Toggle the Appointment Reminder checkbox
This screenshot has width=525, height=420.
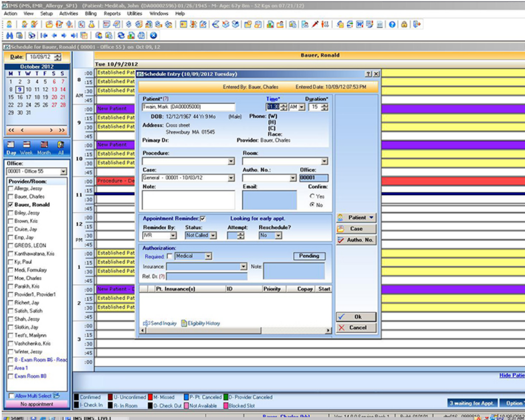point(203,219)
